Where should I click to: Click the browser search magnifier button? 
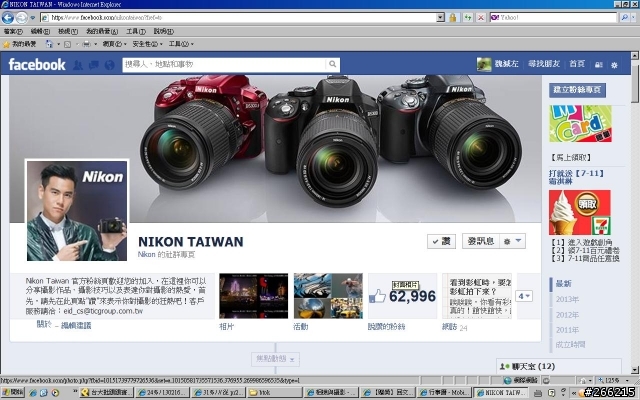[624, 18]
